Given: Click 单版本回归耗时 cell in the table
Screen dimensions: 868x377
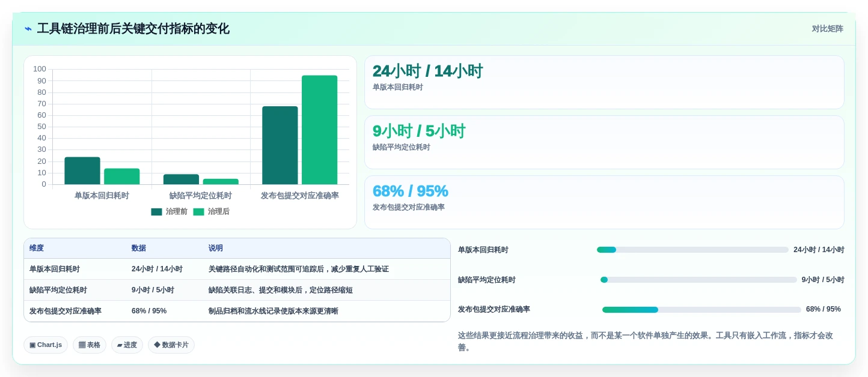Looking at the screenshot, I should click(55, 270).
